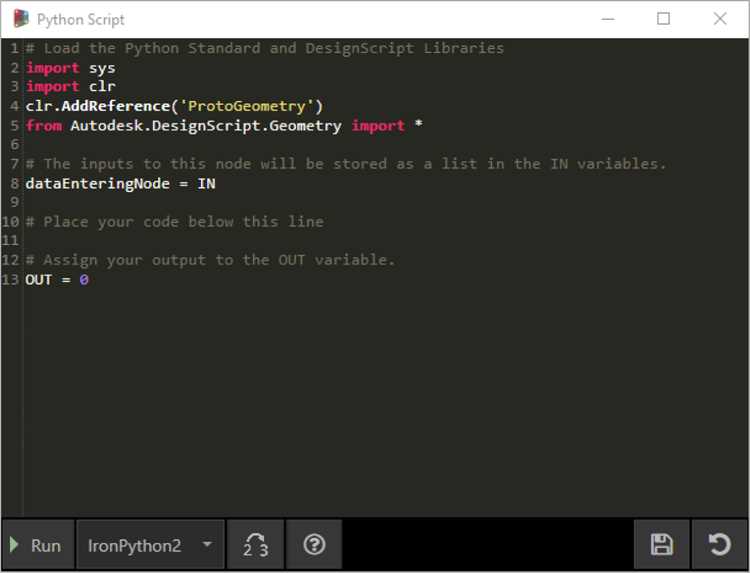This screenshot has height=573, width=750.
Task: Click the Dynamo icon in title bar
Action: [x=21, y=19]
